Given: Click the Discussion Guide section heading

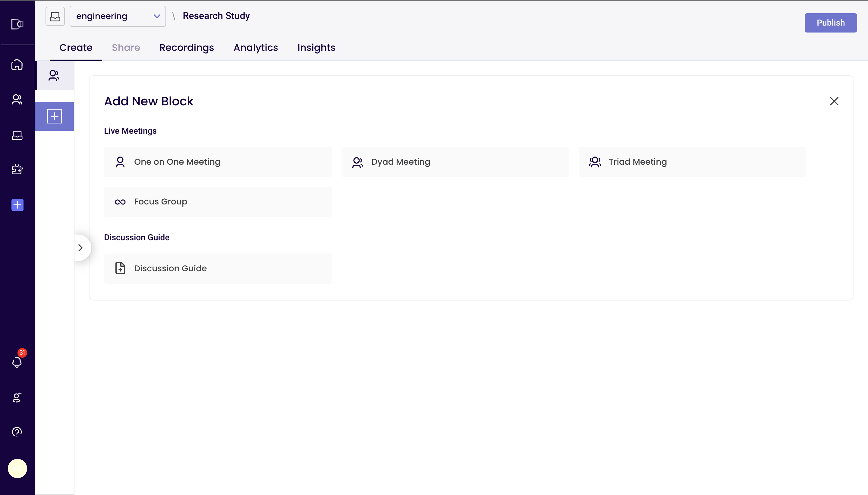Looking at the screenshot, I should coord(137,237).
